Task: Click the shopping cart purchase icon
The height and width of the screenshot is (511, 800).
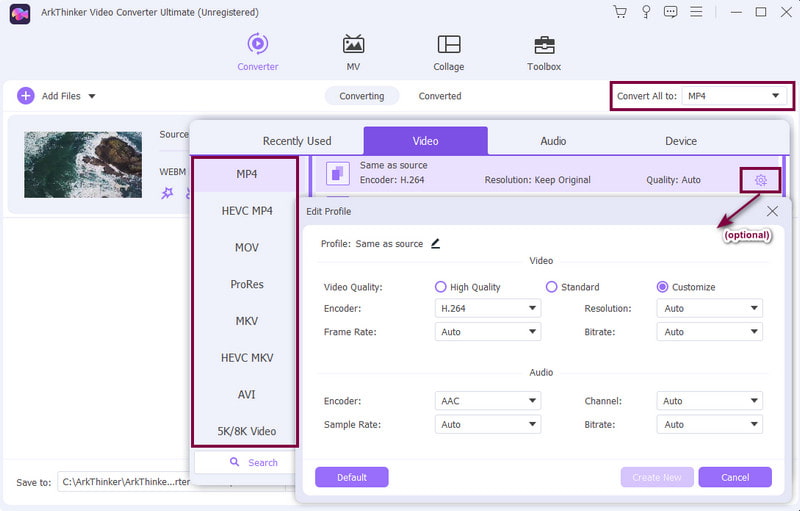Action: click(x=620, y=12)
